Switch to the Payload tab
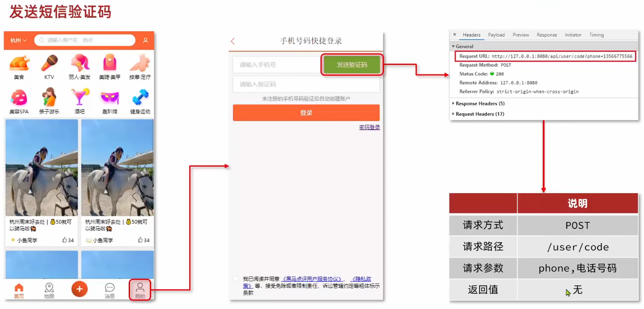 click(496, 35)
